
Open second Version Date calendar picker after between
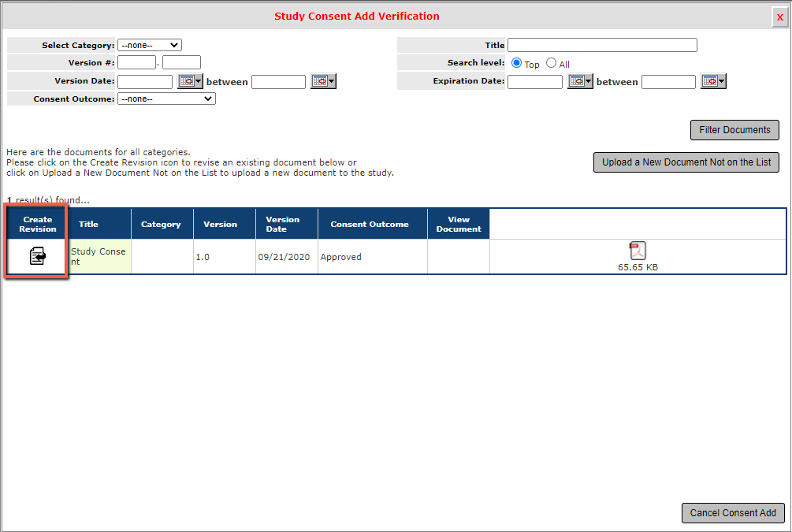point(323,81)
